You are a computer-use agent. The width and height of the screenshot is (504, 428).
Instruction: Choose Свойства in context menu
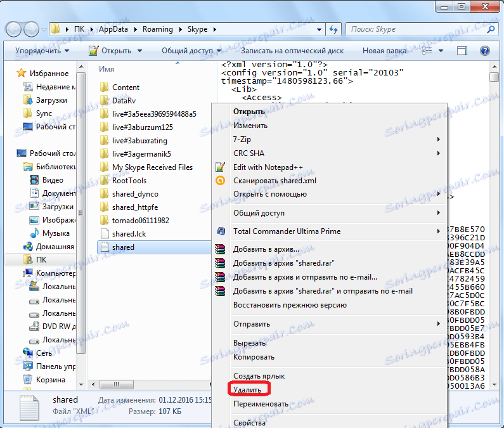pos(249,422)
